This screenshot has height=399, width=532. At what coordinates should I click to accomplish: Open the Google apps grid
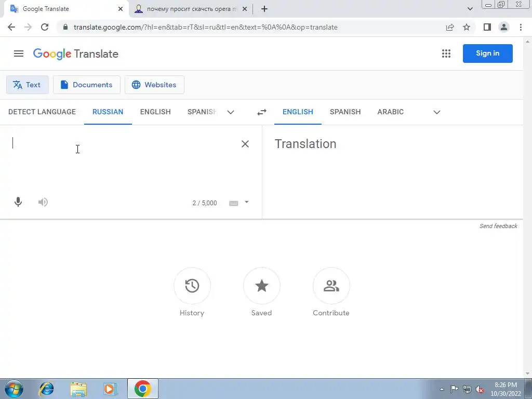pyautogui.click(x=446, y=54)
